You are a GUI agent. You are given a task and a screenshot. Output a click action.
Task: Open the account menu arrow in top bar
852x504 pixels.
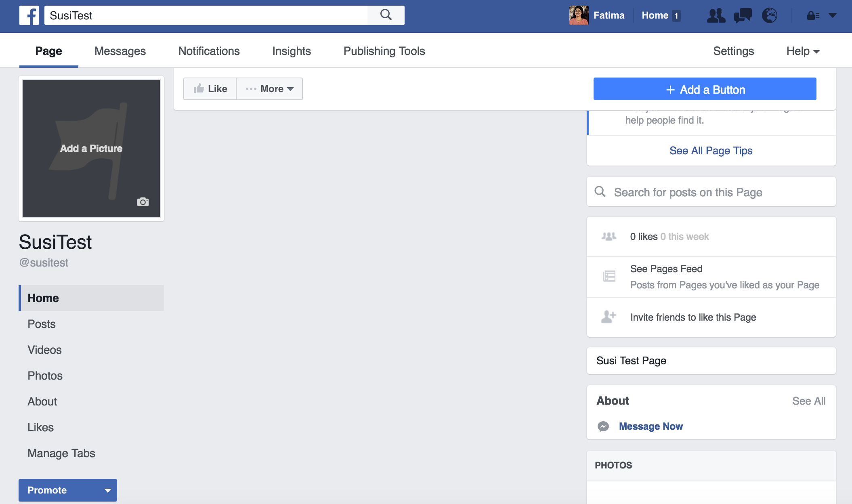[x=832, y=16]
